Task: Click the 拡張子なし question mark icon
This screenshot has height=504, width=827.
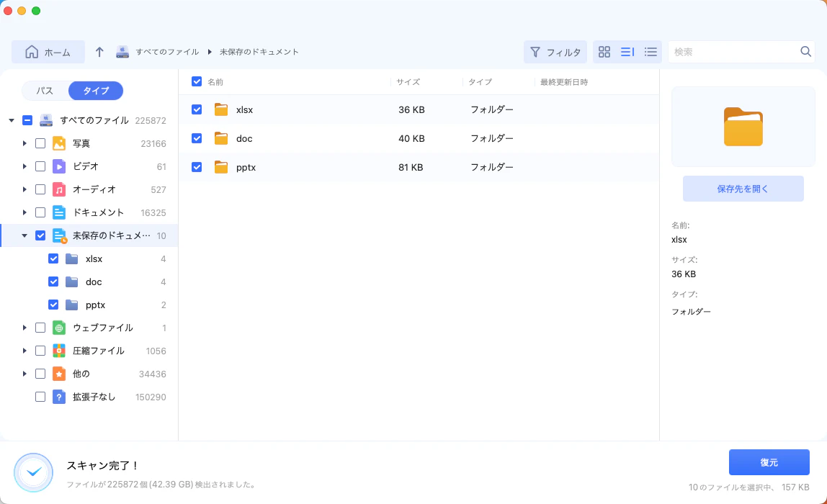Action: point(59,397)
